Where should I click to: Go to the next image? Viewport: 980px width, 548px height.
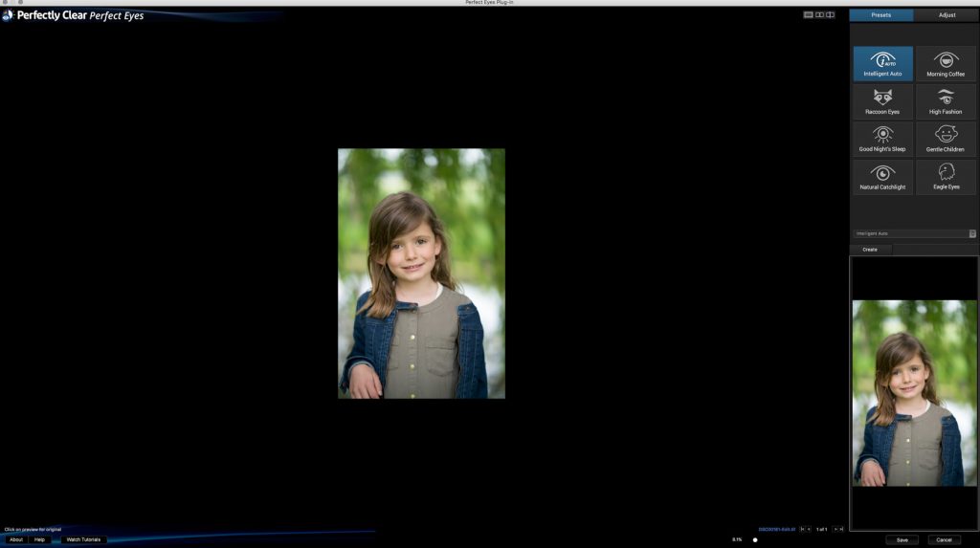tap(835, 529)
